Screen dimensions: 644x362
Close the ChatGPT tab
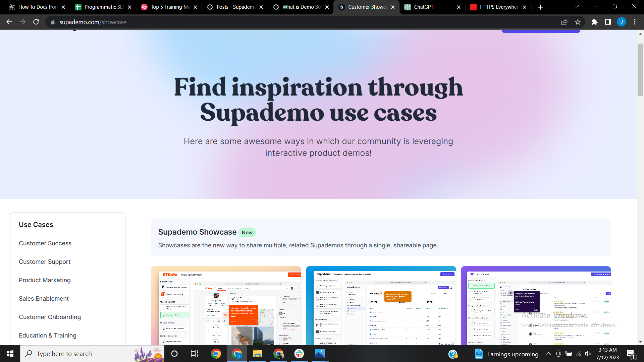pyautogui.click(x=459, y=7)
